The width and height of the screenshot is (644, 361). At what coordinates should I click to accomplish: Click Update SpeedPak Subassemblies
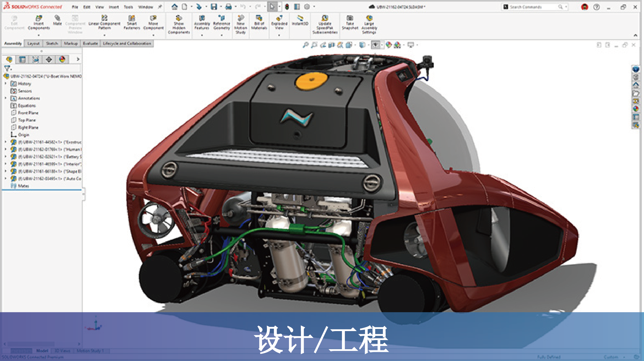click(x=325, y=25)
